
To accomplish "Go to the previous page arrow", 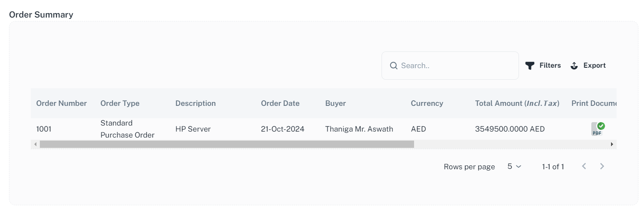I will tap(584, 166).
